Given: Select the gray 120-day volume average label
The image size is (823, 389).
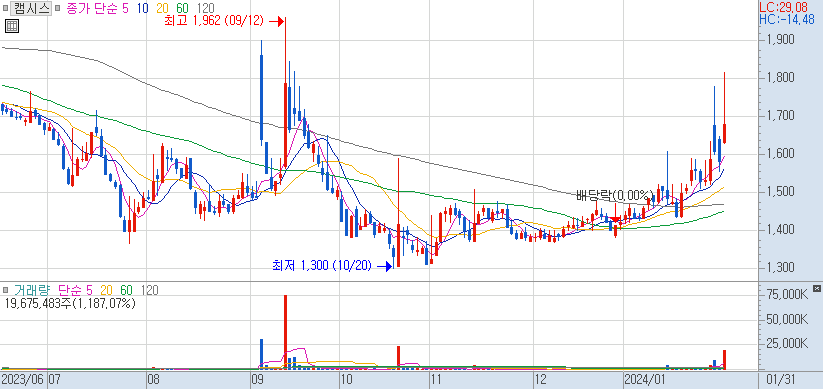Looking at the screenshot, I should [x=150, y=290].
